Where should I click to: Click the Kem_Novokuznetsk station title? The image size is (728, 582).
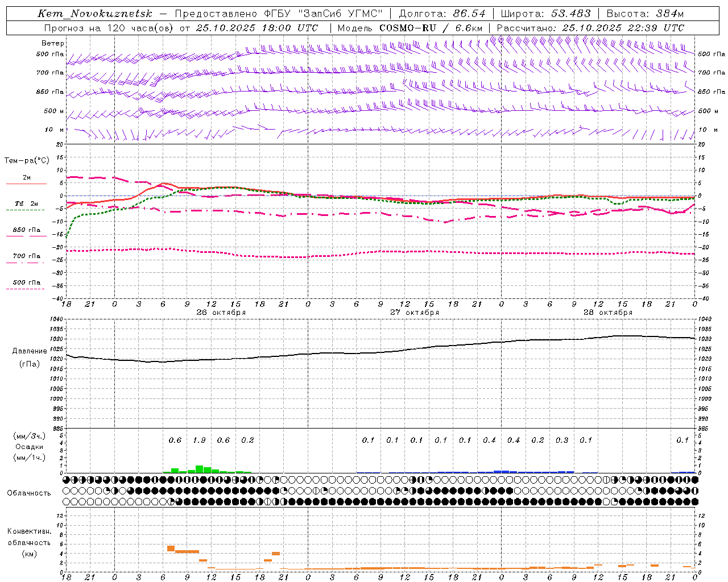click(95, 14)
